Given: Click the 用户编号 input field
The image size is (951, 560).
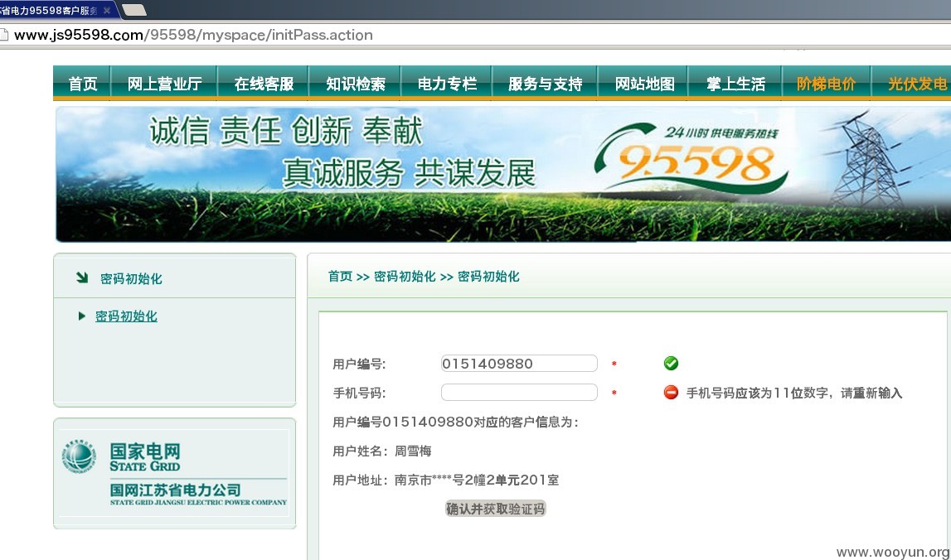Looking at the screenshot, I should (x=519, y=364).
